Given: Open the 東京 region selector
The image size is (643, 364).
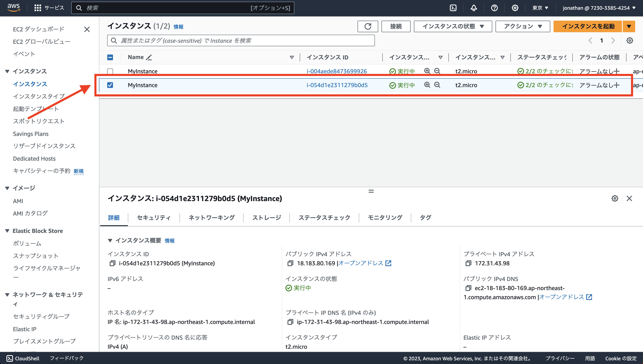Looking at the screenshot, I should point(540,8).
